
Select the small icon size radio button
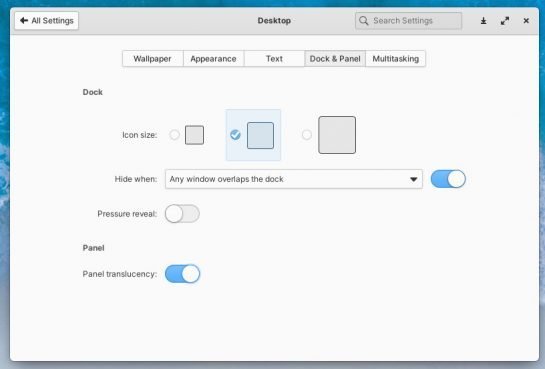[174, 134]
